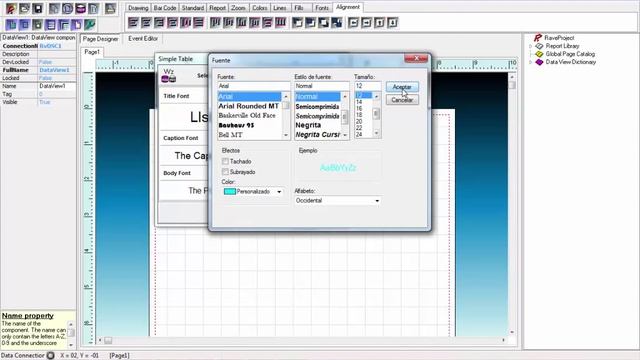Click the purple Data View Dictionary icon

coord(539,62)
